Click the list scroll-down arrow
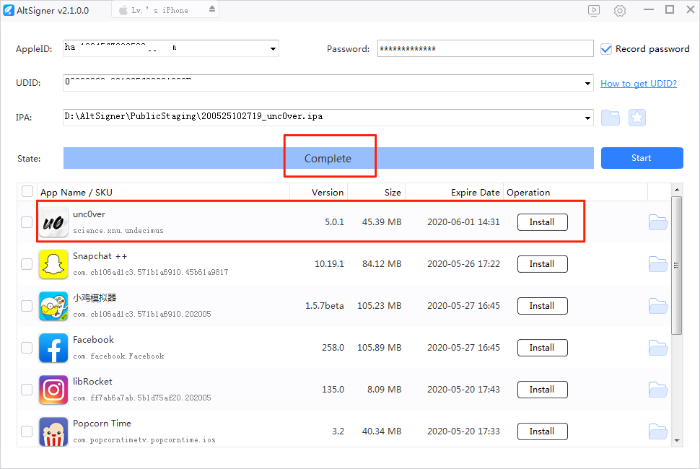Screen dimensions: 700x469 (677, 440)
